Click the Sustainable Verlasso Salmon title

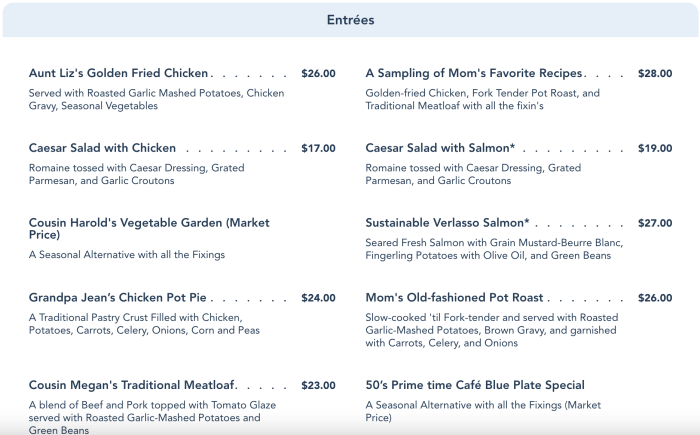coord(447,223)
